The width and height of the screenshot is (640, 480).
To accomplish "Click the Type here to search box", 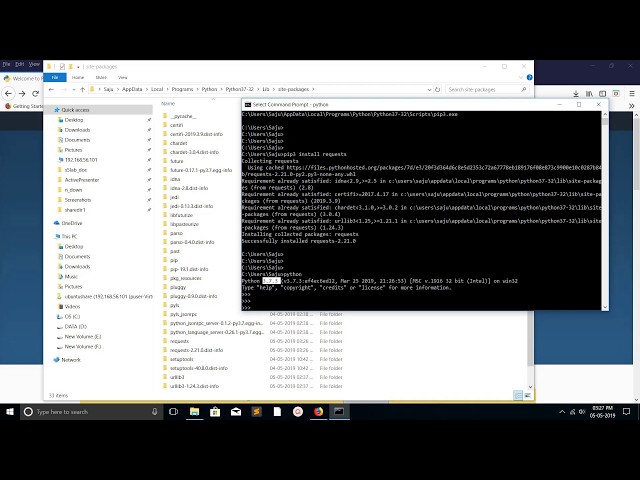I will pyautogui.click(x=90, y=412).
